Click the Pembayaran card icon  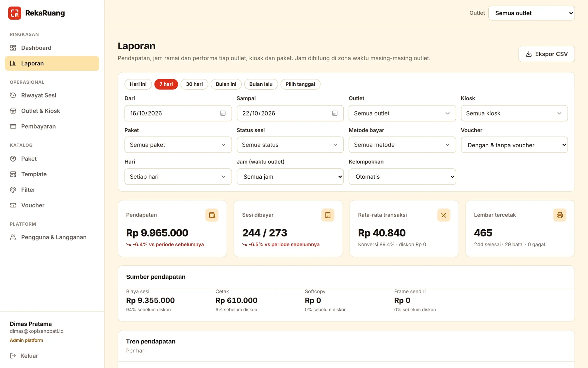point(13,126)
